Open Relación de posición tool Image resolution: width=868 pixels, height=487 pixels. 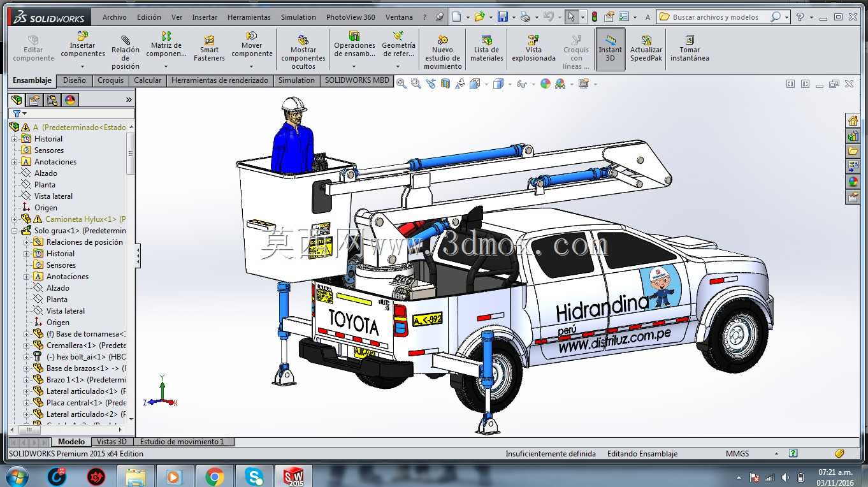click(126, 53)
